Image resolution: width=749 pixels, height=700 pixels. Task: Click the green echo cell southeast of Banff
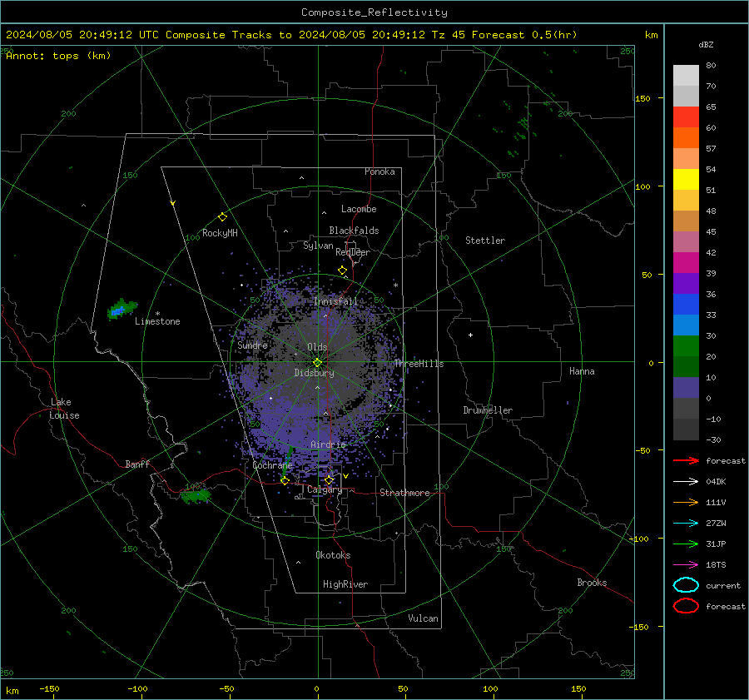tap(196, 496)
